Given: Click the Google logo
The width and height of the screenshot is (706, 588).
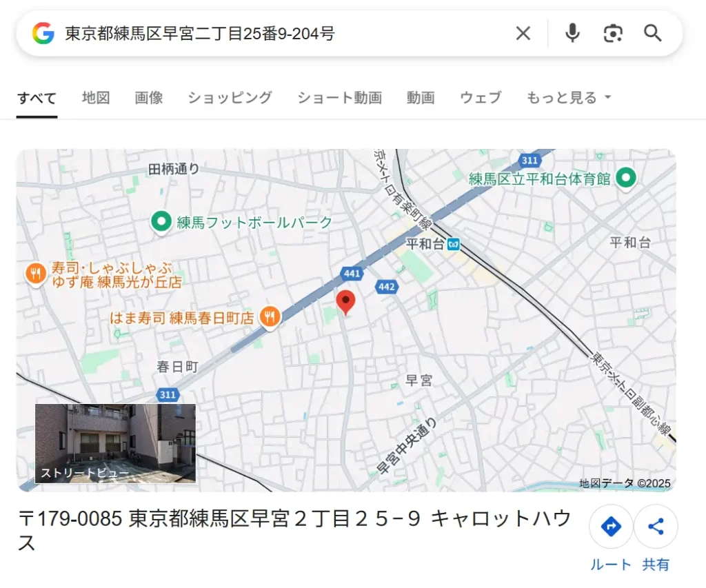Looking at the screenshot, I should coord(41,32).
